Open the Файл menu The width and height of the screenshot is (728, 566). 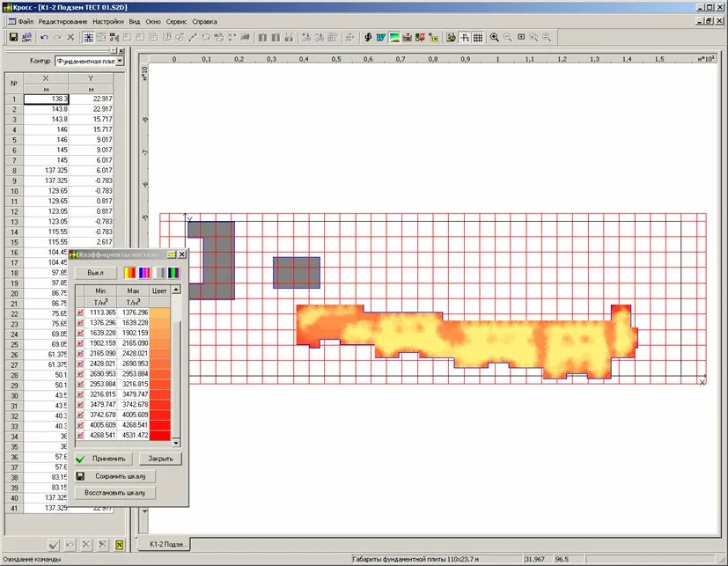[26, 21]
